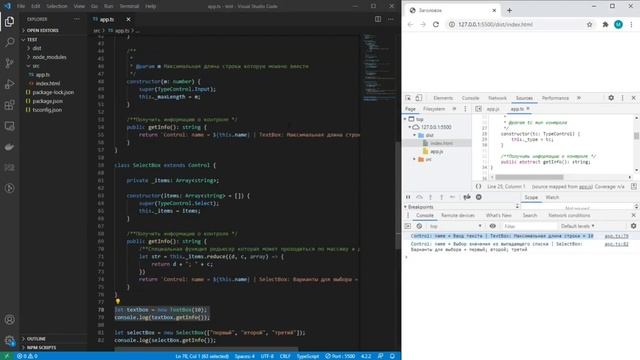Click the Spaces: 4 indentation status item
640x360 pixels.
pos(244,356)
